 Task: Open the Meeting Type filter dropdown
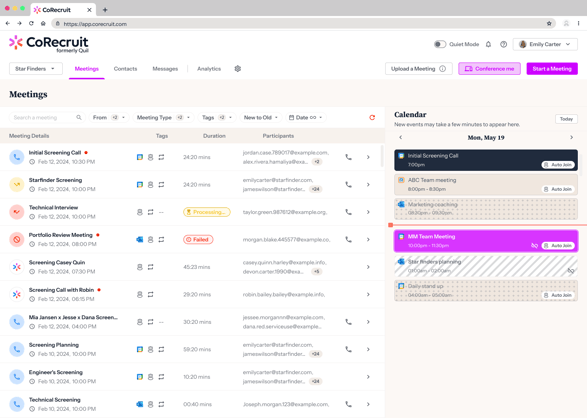163,118
